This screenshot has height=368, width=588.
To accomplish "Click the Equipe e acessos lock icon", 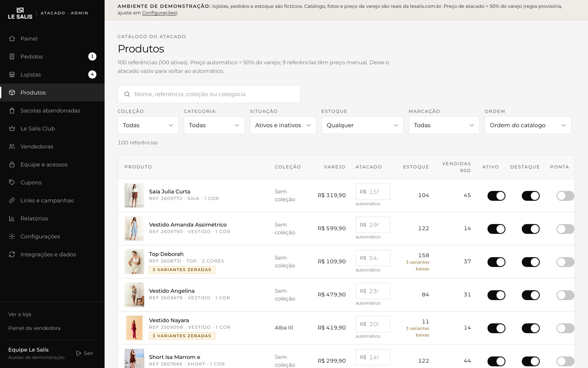I will pyautogui.click(x=12, y=164).
